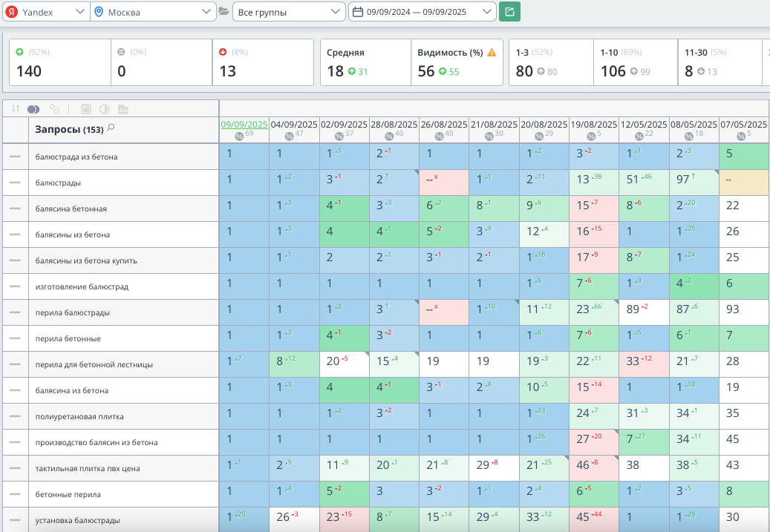The image size is (770, 532).
Task: Toggle the dash marker for балюстрада из бетона
Action: coord(16,157)
